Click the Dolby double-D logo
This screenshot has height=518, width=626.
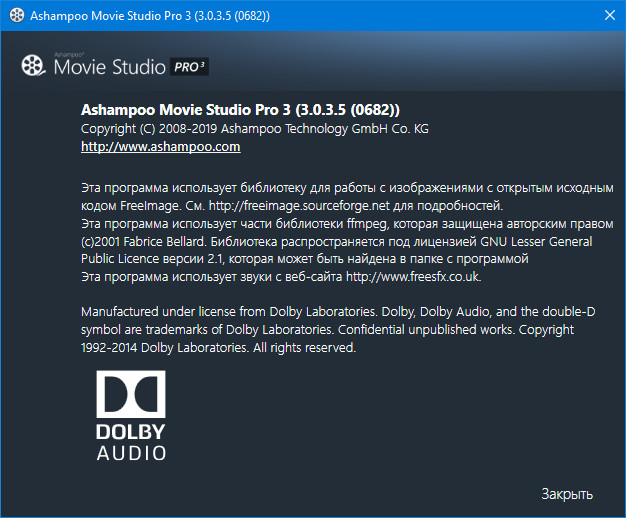point(131,394)
